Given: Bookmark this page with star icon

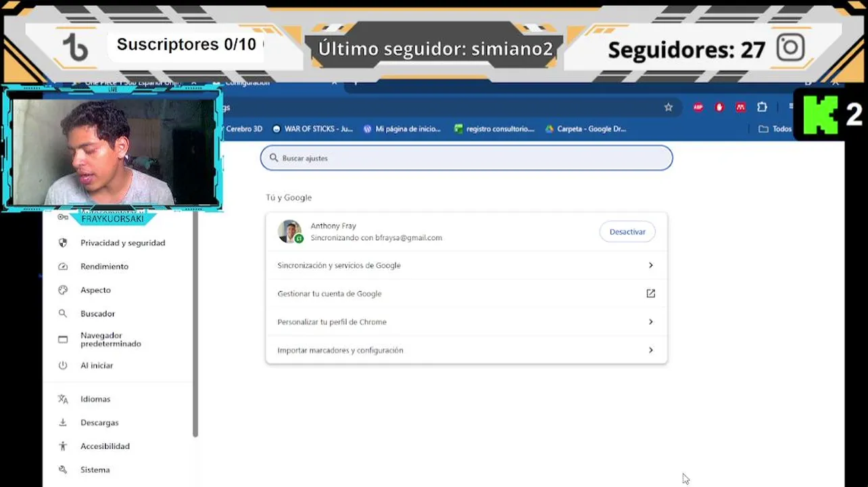Looking at the screenshot, I should (x=669, y=107).
